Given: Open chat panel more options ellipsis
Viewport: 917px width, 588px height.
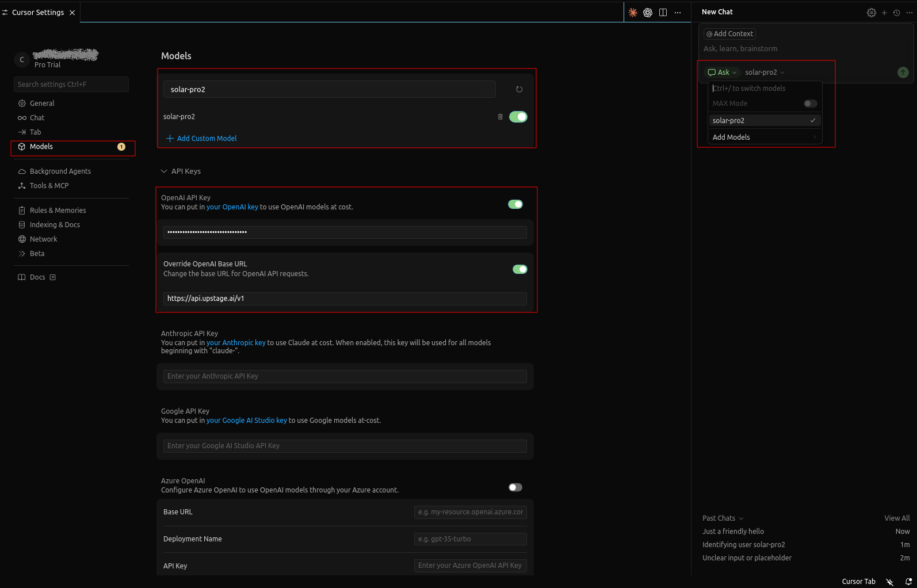Looking at the screenshot, I should coord(909,13).
